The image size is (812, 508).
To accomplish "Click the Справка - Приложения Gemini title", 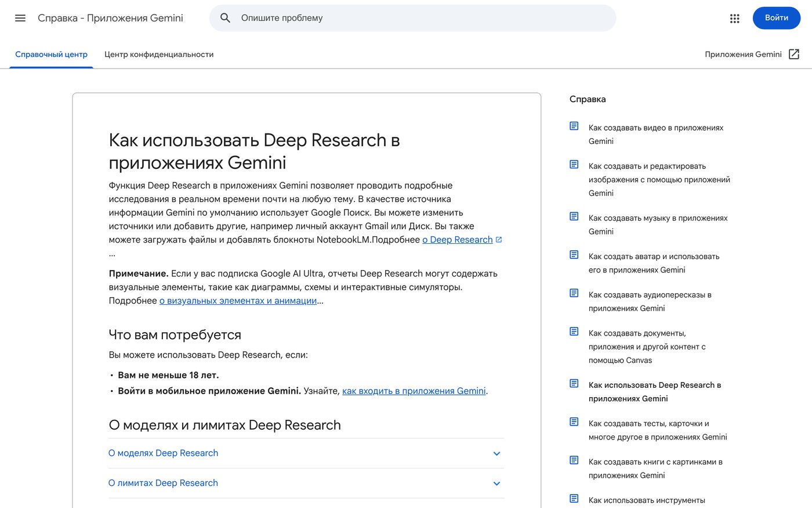I will [110, 18].
